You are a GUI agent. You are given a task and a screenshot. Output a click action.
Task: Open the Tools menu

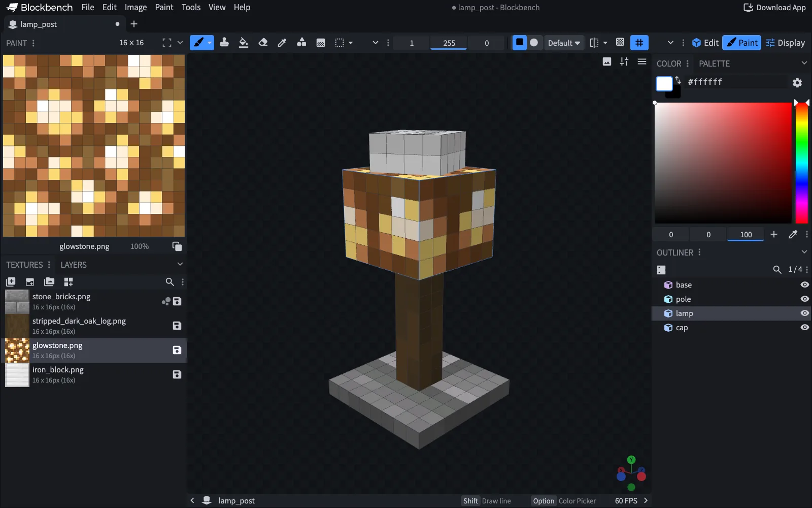191,7
